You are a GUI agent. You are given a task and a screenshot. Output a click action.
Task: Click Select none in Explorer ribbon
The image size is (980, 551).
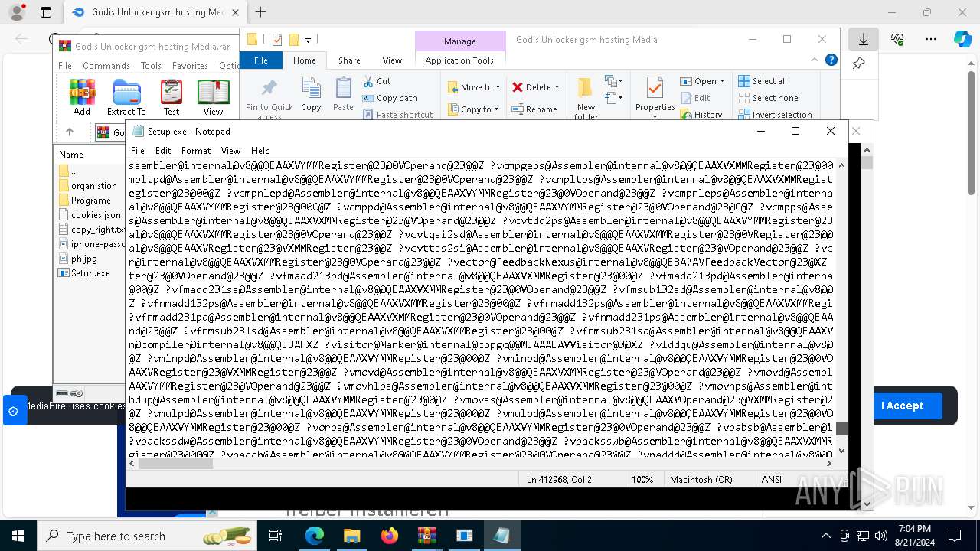(768, 98)
